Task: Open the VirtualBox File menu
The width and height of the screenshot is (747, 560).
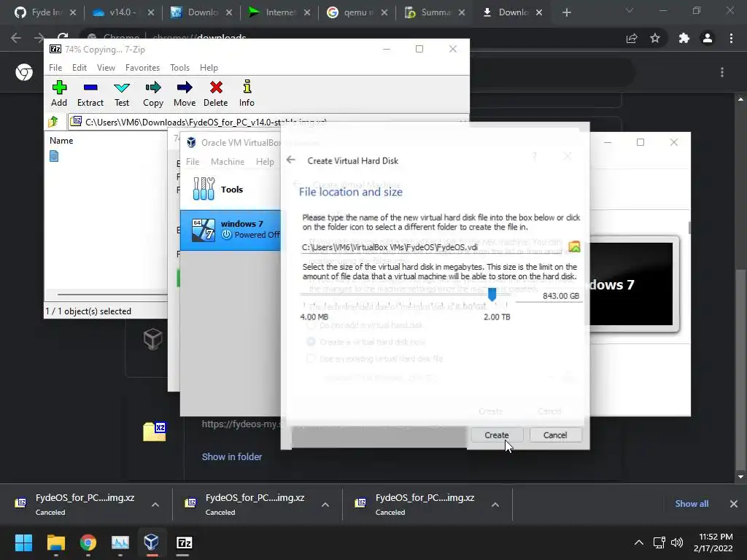Action: pyautogui.click(x=193, y=162)
